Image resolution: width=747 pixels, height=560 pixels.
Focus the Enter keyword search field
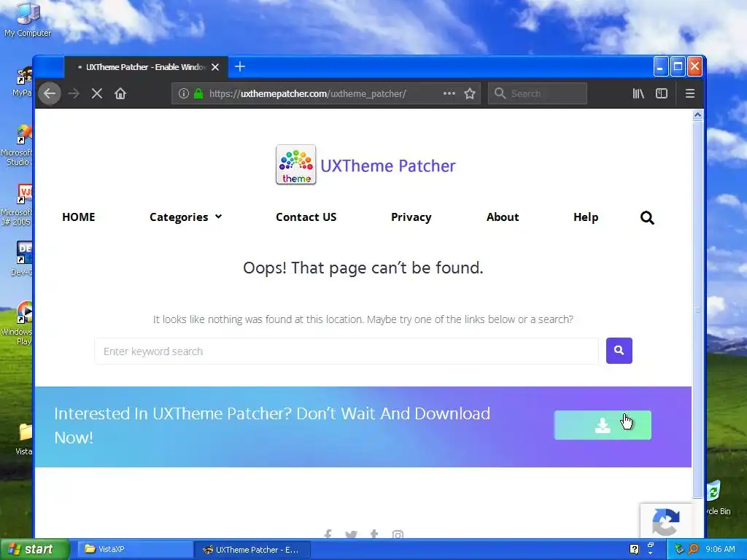pyautogui.click(x=347, y=351)
